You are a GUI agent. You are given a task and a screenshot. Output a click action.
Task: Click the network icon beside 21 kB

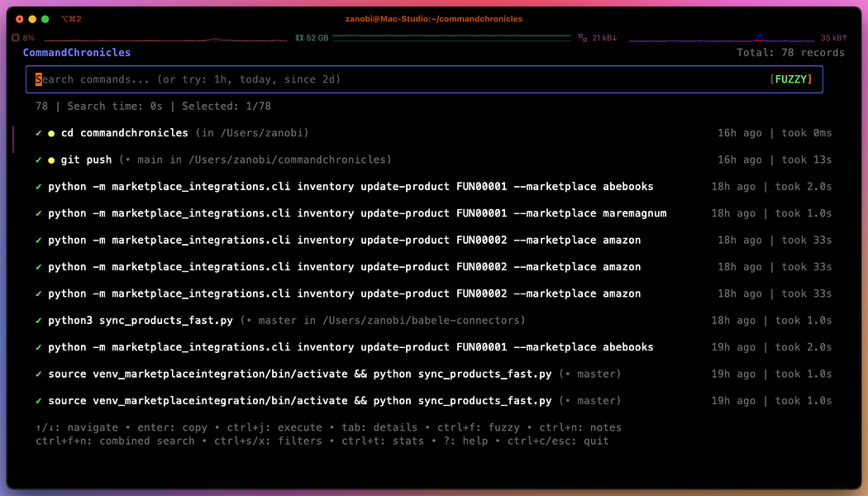[x=582, y=38]
